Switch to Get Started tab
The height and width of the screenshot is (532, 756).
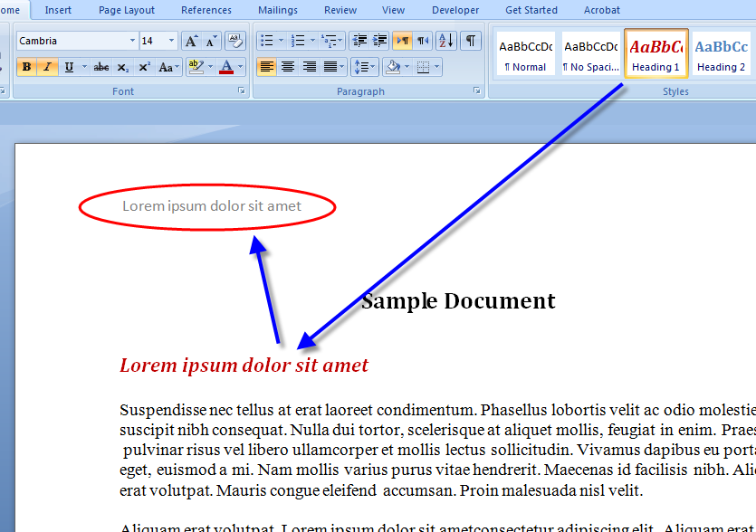click(x=531, y=10)
